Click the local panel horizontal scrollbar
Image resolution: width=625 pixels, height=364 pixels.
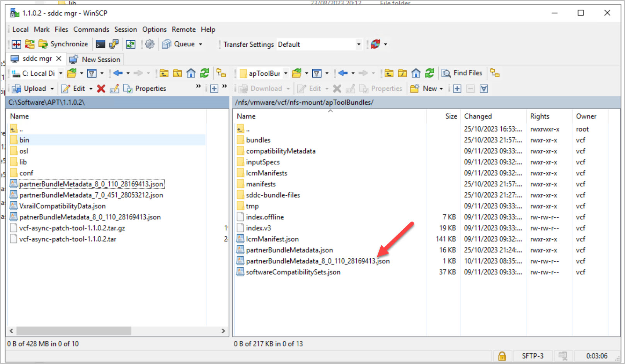pyautogui.click(x=73, y=331)
